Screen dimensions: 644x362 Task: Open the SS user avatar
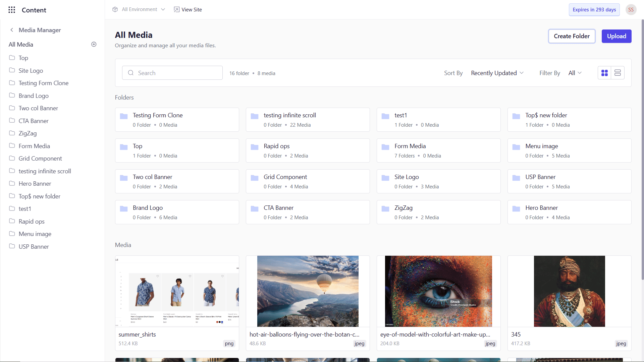tap(631, 10)
